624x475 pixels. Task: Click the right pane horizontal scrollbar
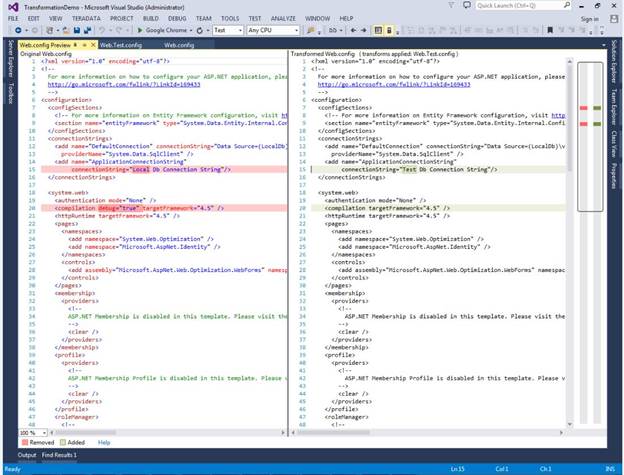point(426,432)
